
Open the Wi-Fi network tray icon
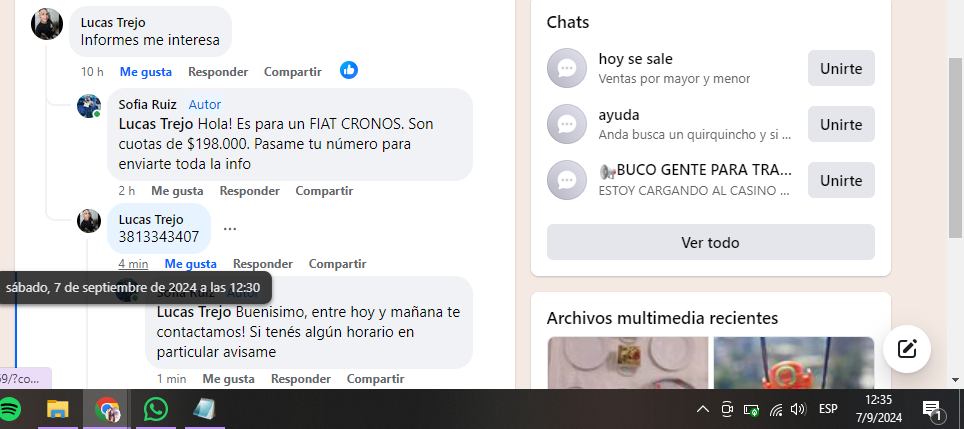pyautogui.click(x=776, y=409)
